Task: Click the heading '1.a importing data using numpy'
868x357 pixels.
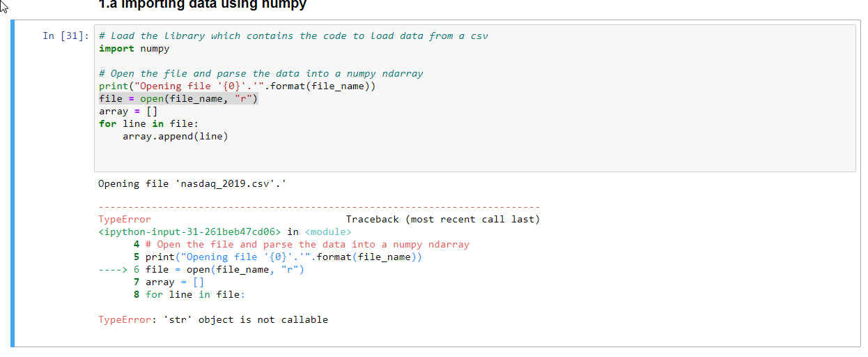Action: point(202,4)
